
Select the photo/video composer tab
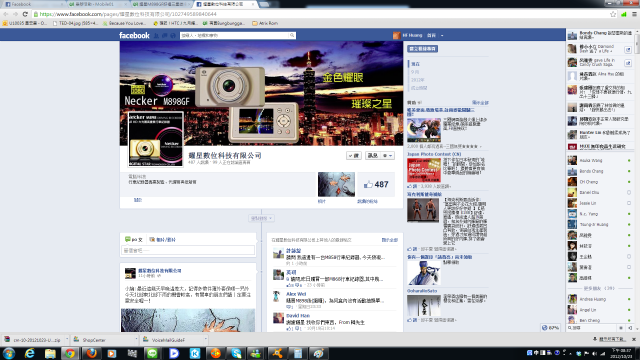point(162,240)
